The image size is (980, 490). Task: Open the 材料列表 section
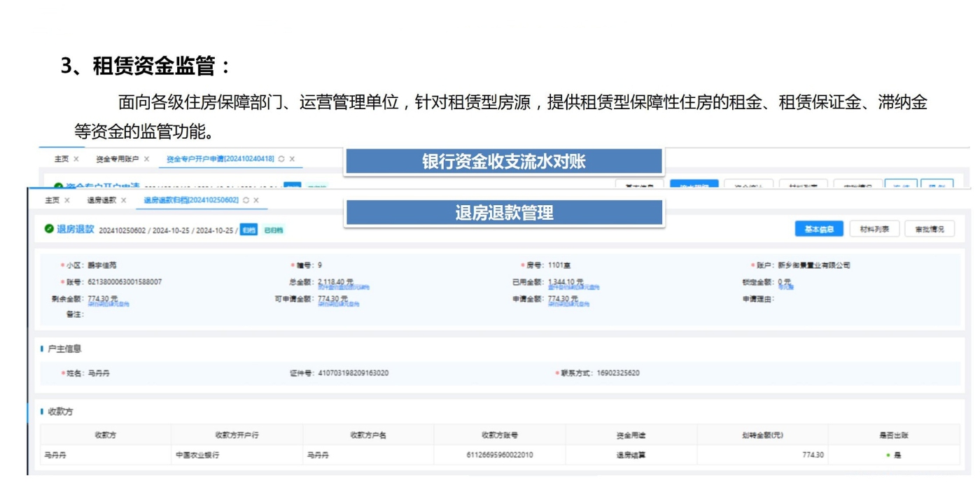pyautogui.click(x=874, y=230)
